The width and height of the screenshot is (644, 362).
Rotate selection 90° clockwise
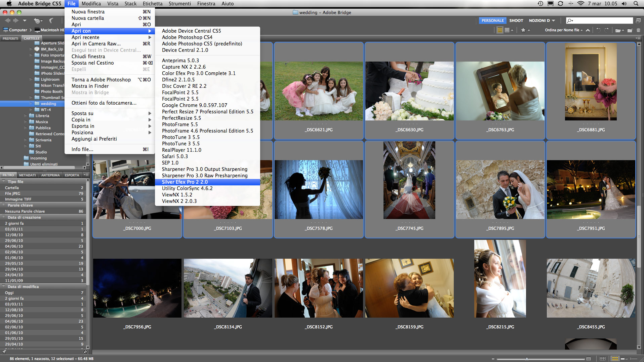tap(607, 30)
